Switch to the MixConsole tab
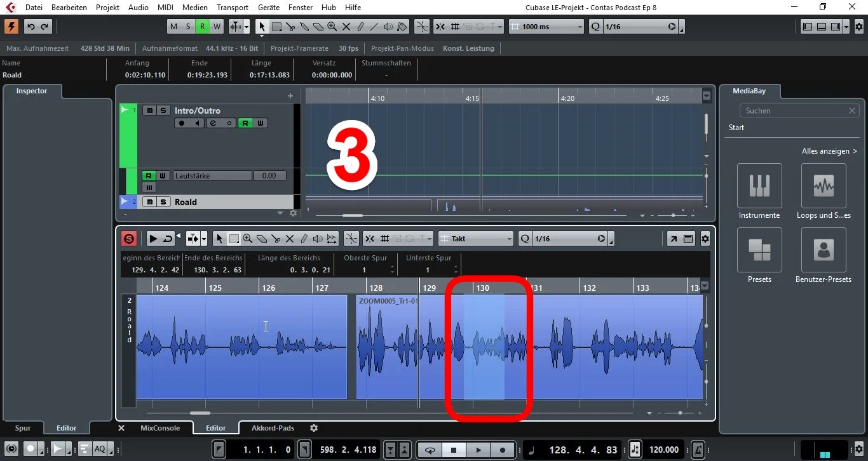This screenshot has height=461, width=868. point(160,428)
